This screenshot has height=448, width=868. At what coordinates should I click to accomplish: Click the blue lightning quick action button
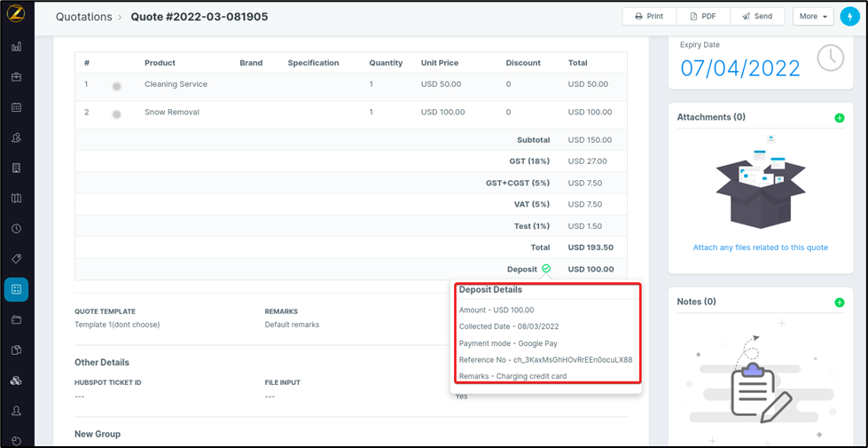pyautogui.click(x=849, y=16)
